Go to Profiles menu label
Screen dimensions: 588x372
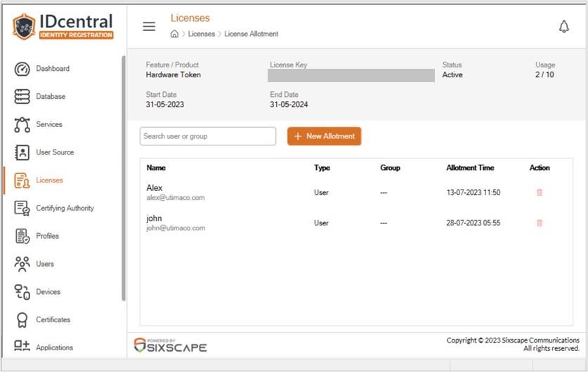47,236
